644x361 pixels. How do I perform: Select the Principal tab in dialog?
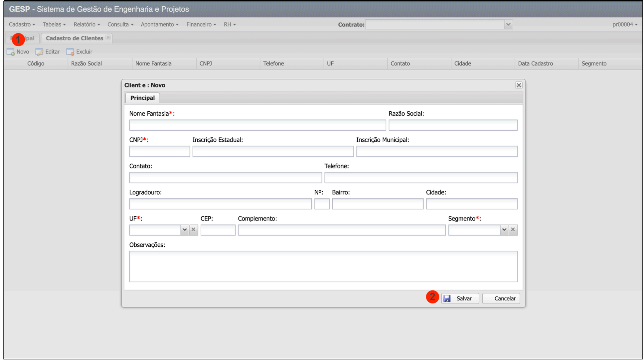pyautogui.click(x=142, y=98)
